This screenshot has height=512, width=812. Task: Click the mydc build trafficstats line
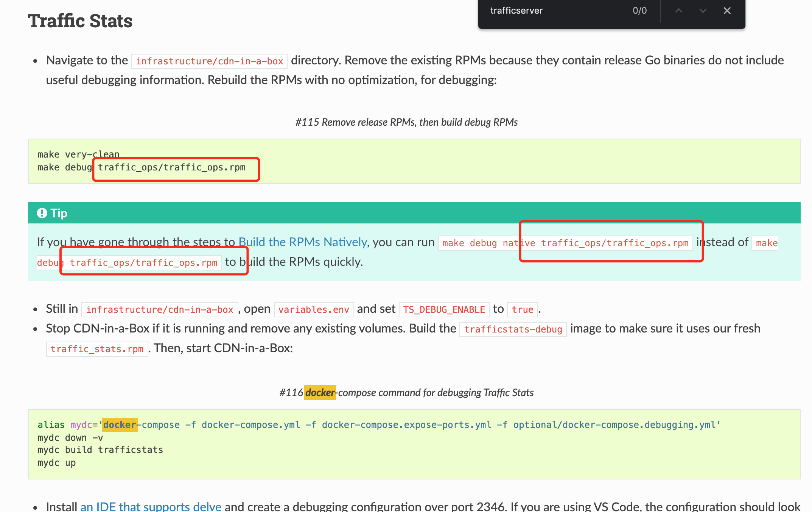[x=100, y=450]
